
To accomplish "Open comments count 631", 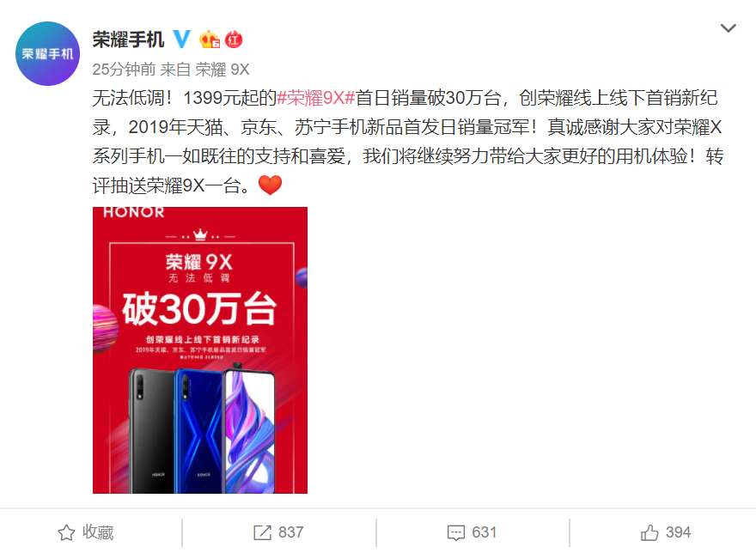I will coord(484,532).
